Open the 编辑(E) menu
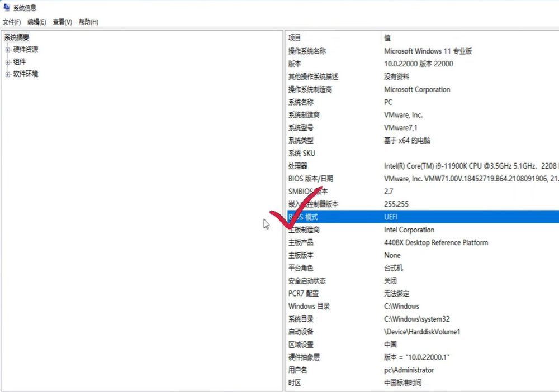This screenshot has height=392, width=559. tap(37, 22)
